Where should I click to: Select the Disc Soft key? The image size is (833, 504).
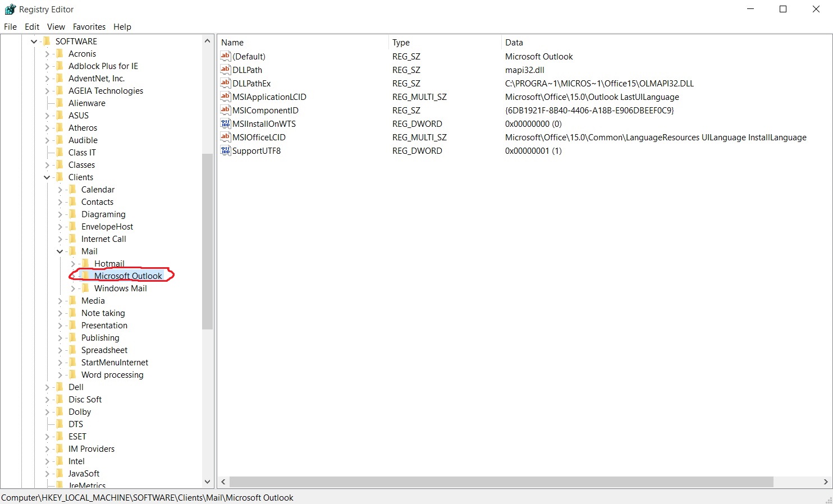click(x=85, y=399)
